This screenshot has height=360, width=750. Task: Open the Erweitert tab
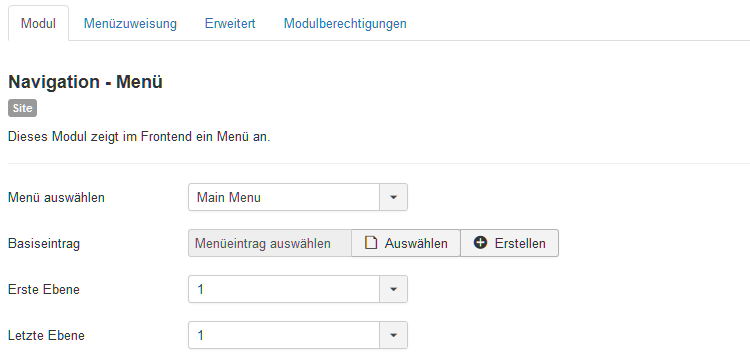tap(230, 23)
